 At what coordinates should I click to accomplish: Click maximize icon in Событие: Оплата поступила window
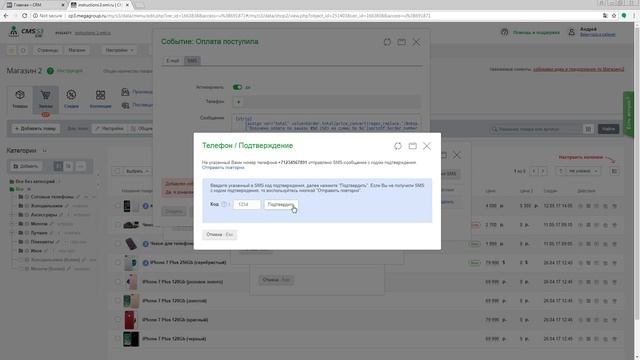coord(402,42)
